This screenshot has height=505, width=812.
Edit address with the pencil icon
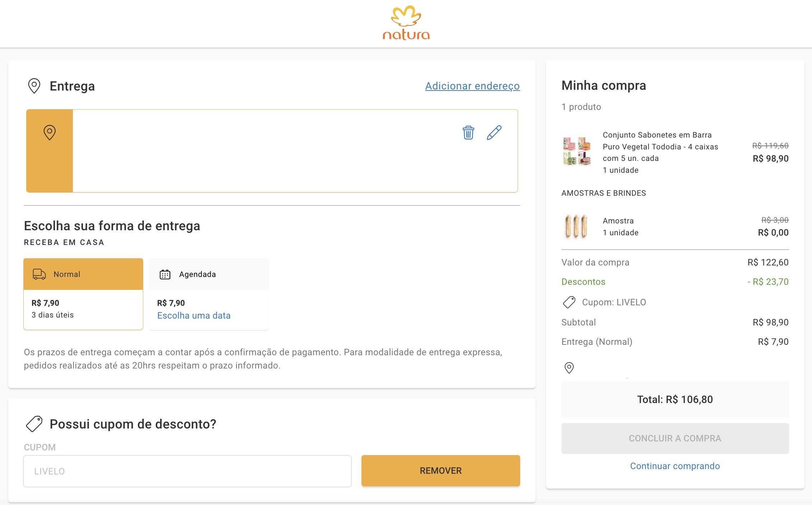point(494,133)
